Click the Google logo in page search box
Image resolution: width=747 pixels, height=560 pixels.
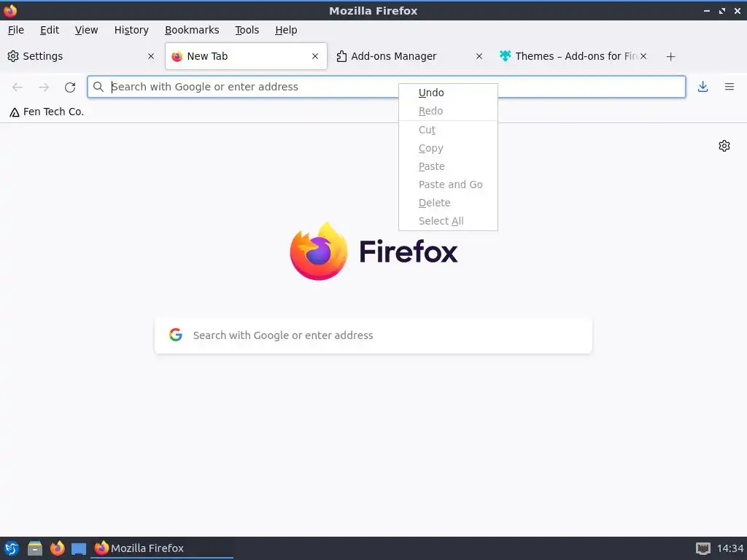pos(176,335)
